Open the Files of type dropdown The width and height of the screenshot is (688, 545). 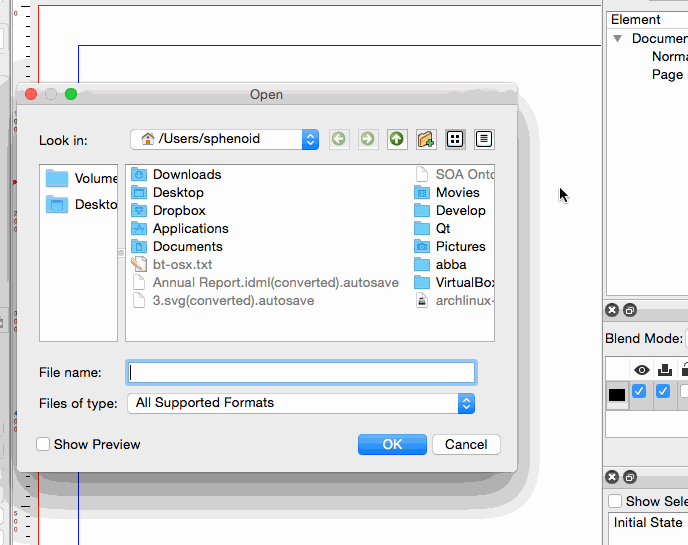pyautogui.click(x=465, y=403)
